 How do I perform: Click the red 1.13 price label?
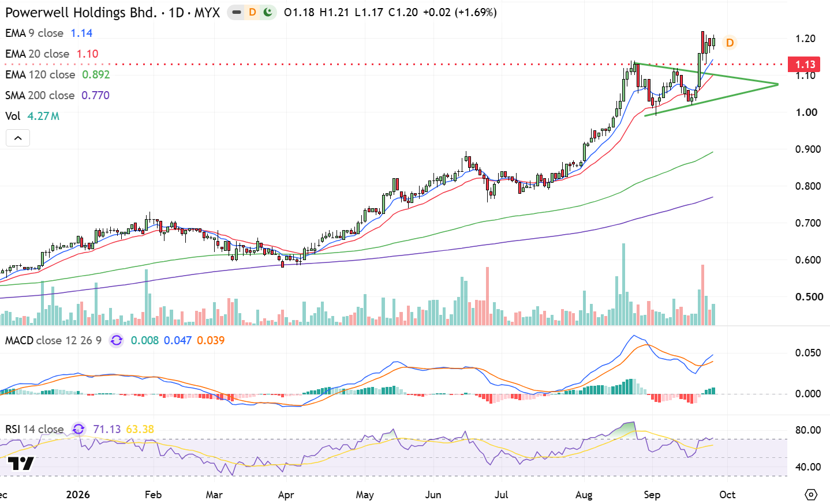(805, 65)
